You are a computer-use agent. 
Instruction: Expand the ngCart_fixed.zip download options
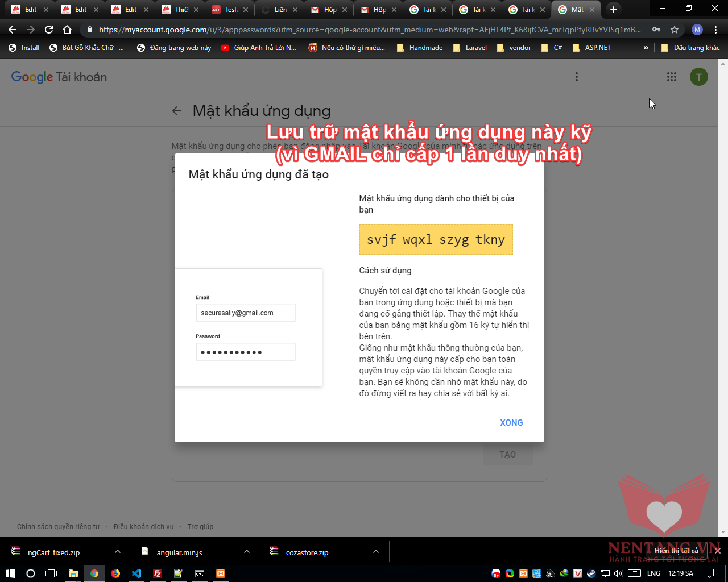117,552
